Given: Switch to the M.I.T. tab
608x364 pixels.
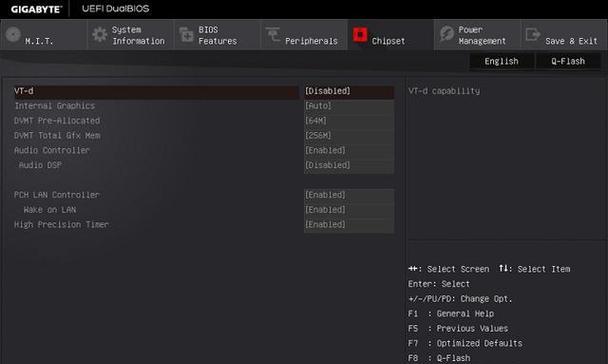Looking at the screenshot, I should click(x=43, y=35).
